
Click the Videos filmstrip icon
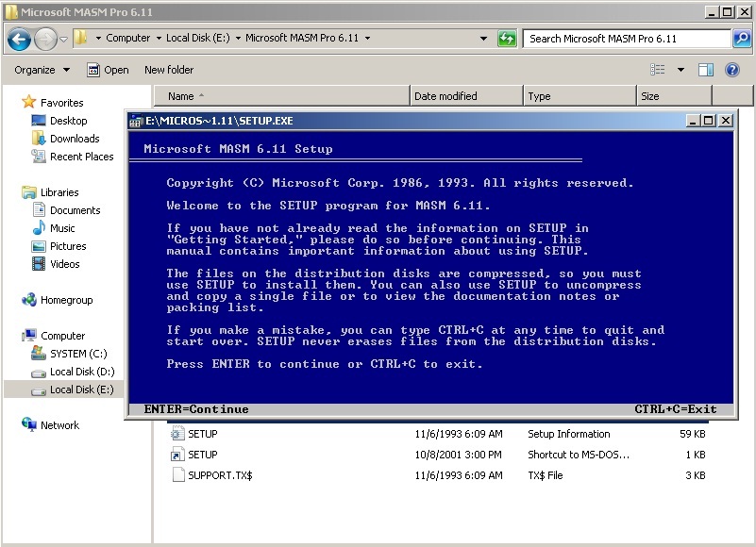coord(39,264)
